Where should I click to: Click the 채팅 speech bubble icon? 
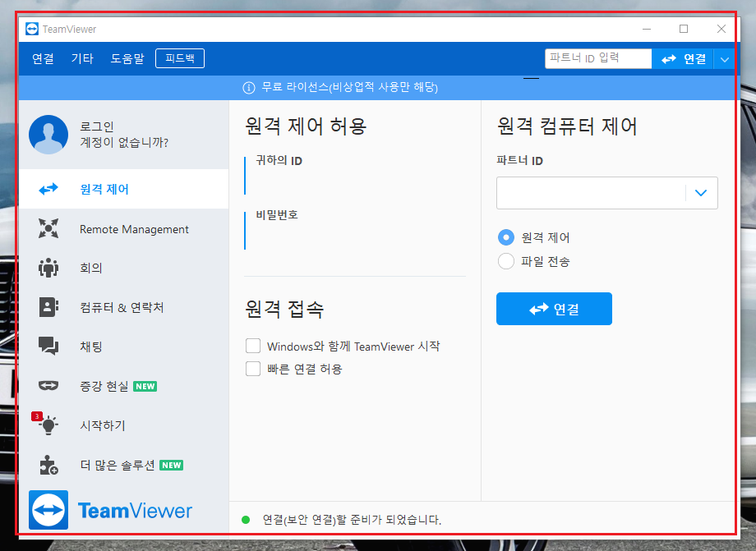coord(48,346)
